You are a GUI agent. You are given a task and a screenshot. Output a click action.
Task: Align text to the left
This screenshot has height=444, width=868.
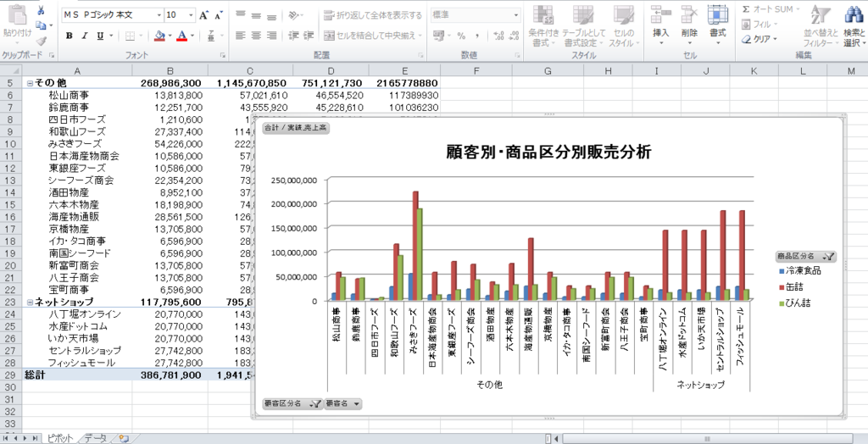(240, 36)
